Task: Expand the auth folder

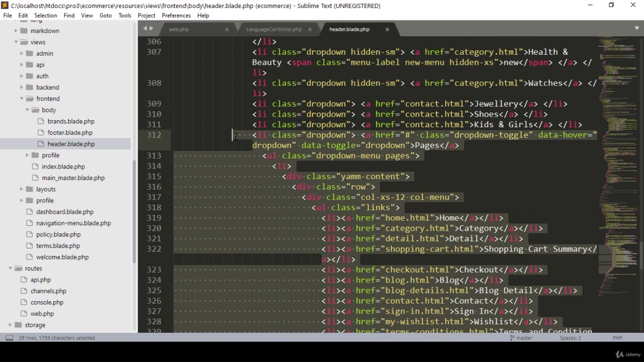Action: click(x=22, y=76)
